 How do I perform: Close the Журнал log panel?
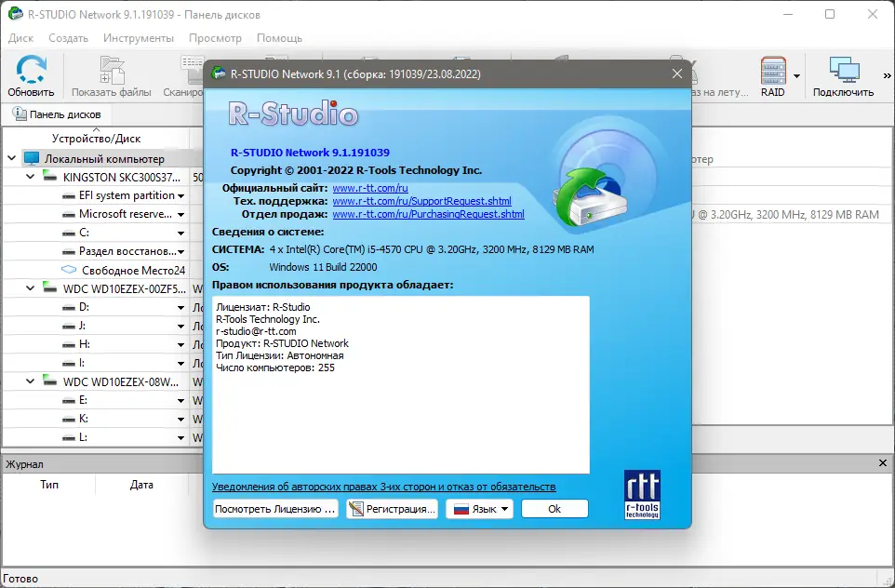[x=883, y=463]
